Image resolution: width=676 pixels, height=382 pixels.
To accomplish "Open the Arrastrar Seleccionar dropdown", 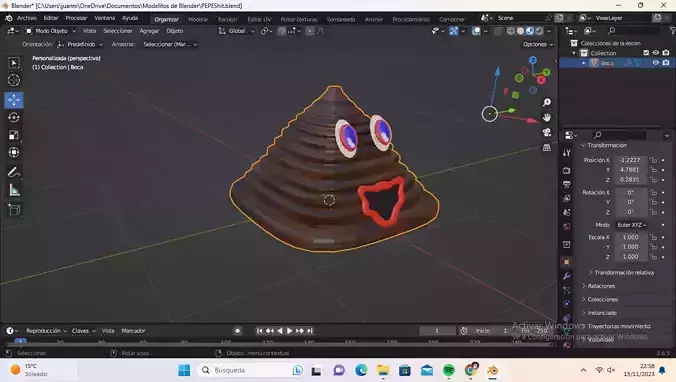I will point(170,44).
